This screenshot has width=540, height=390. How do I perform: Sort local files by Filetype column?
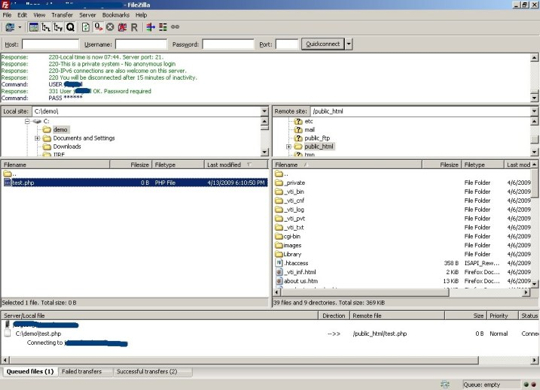[178, 165]
